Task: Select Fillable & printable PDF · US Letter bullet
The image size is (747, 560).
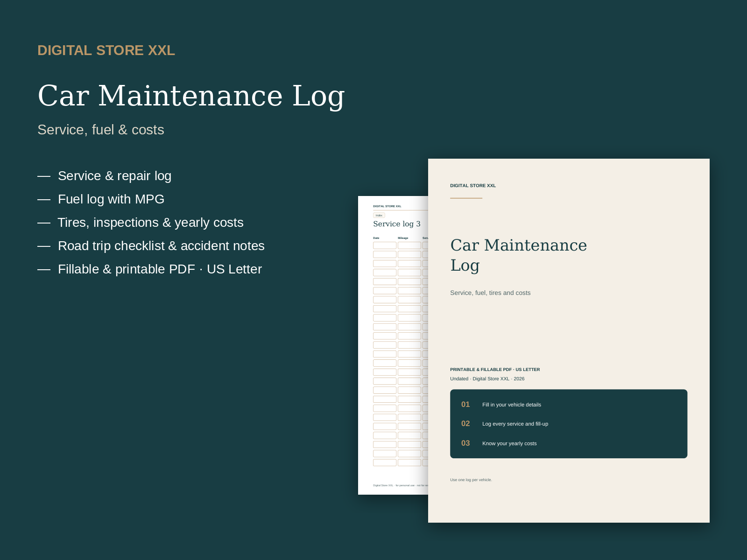Action: (160, 269)
